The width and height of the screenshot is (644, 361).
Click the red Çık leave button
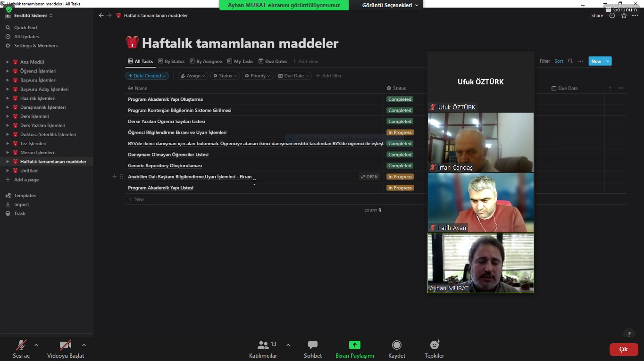[623, 349]
